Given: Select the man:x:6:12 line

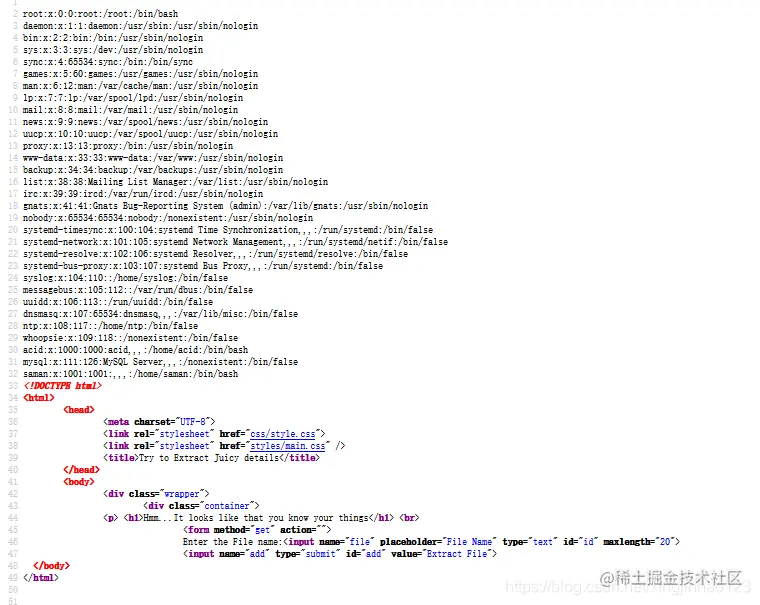Looking at the screenshot, I should pyautogui.click(x=140, y=86).
